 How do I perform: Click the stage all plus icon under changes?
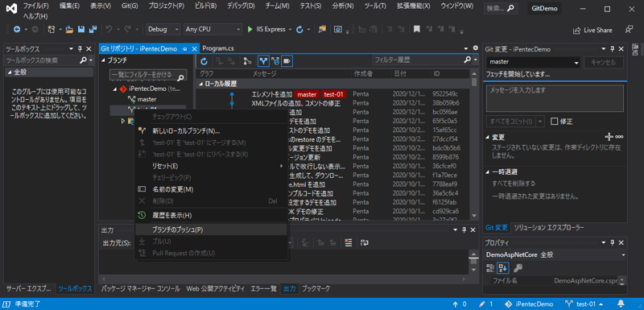point(609,137)
